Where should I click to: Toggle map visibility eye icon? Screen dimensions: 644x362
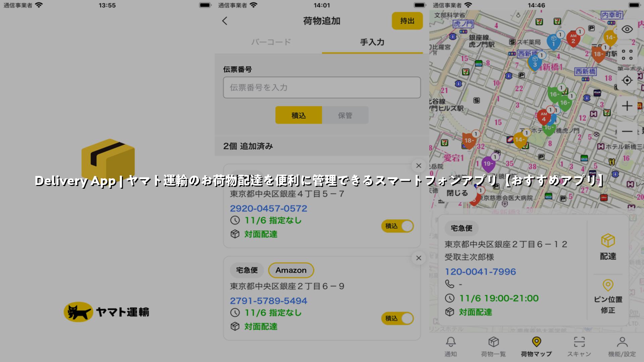coord(627,29)
